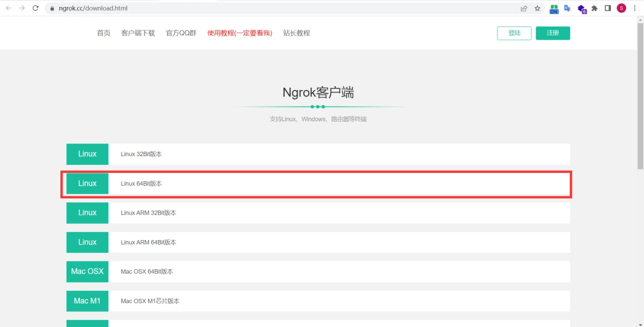
Task: Bookmark page with star icon
Action: click(x=537, y=8)
